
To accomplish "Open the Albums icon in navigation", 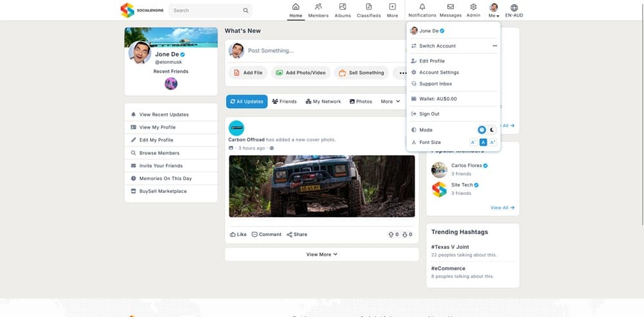I will click(343, 7).
